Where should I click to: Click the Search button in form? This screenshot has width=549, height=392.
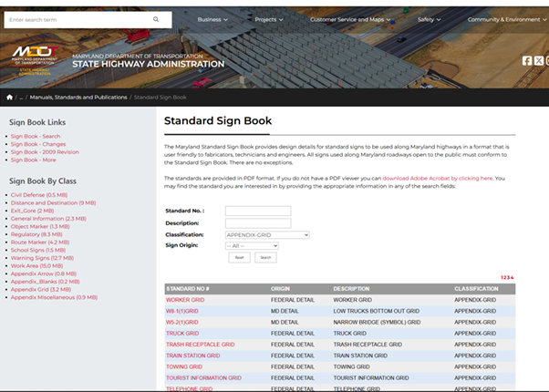265,258
